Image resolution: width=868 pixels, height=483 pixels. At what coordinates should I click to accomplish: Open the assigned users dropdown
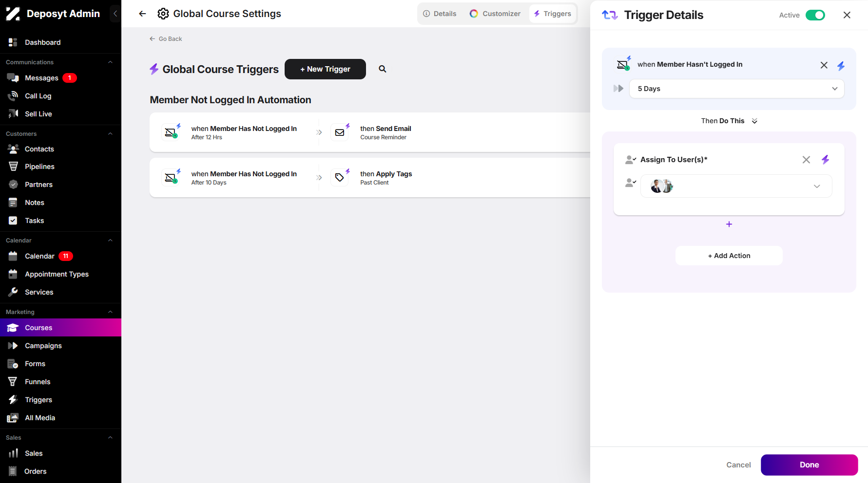point(736,186)
